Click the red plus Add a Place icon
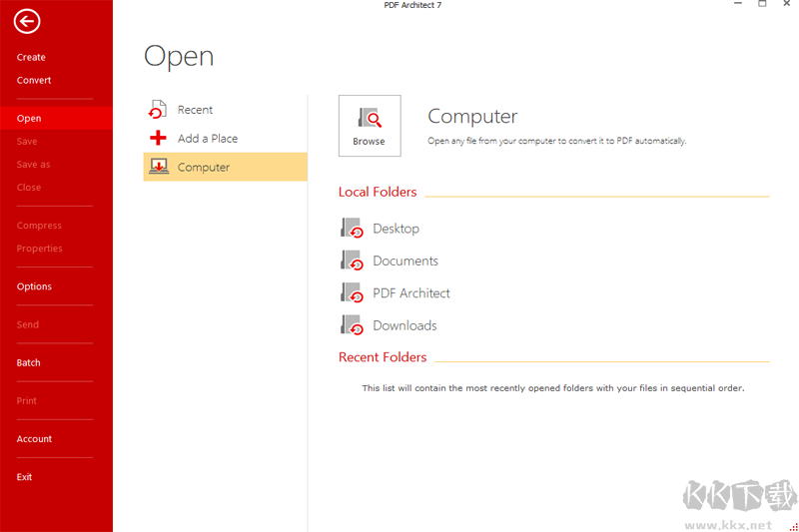Image resolution: width=799 pixels, height=532 pixels. (x=158, y=138)
